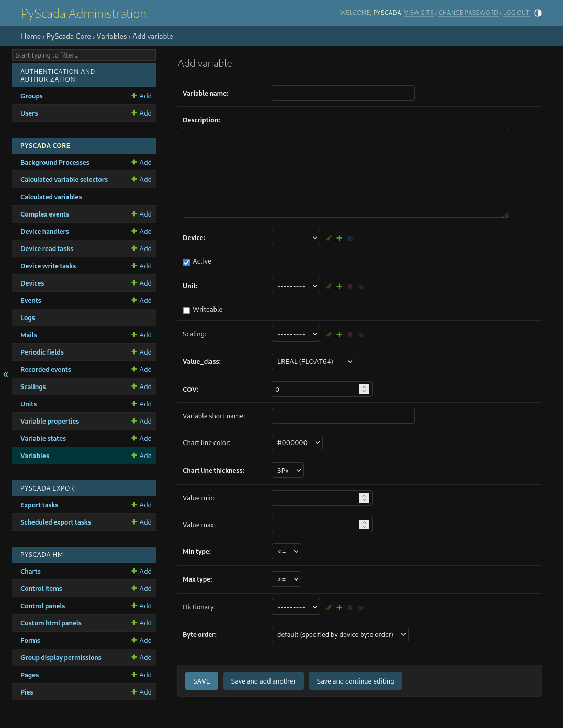Click Add next to Charts
Image resolution: width=563 pixels, height=728 pixels.
coord(141,571)
